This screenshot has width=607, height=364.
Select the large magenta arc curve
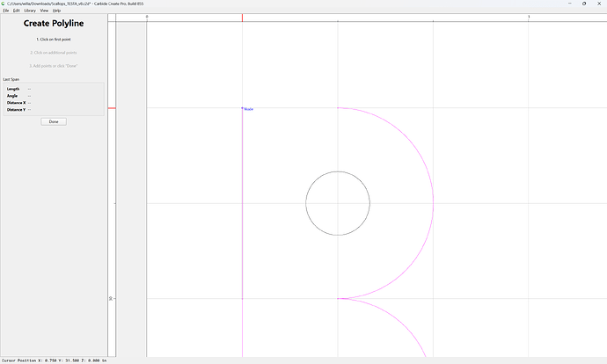433,203
